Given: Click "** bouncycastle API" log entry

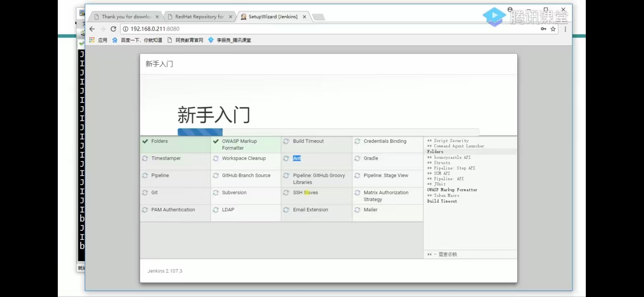Looking at the screenshot, I should pyautogui.click(x=449, y=157).
